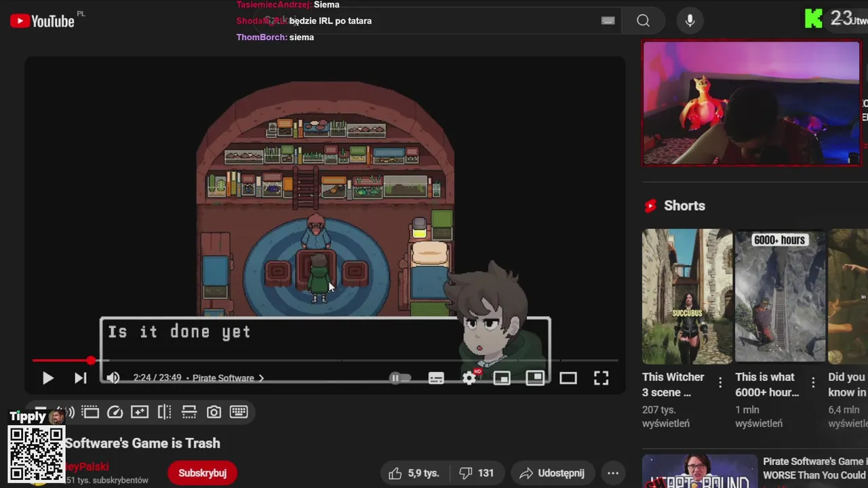This screenshot has height=488, width=868.
Task: Open the 'This Witcher 3 scene' title
Action: click(673, 384)
